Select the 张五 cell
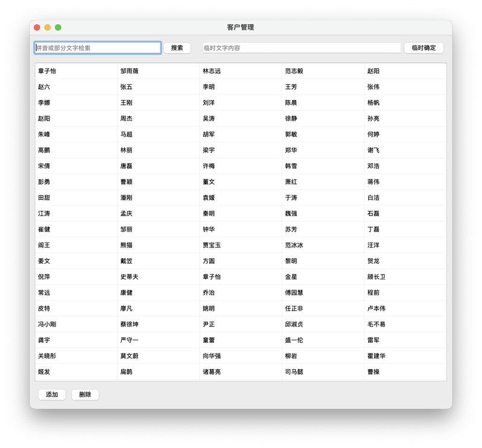482x448 pixels. coord(158,87)
